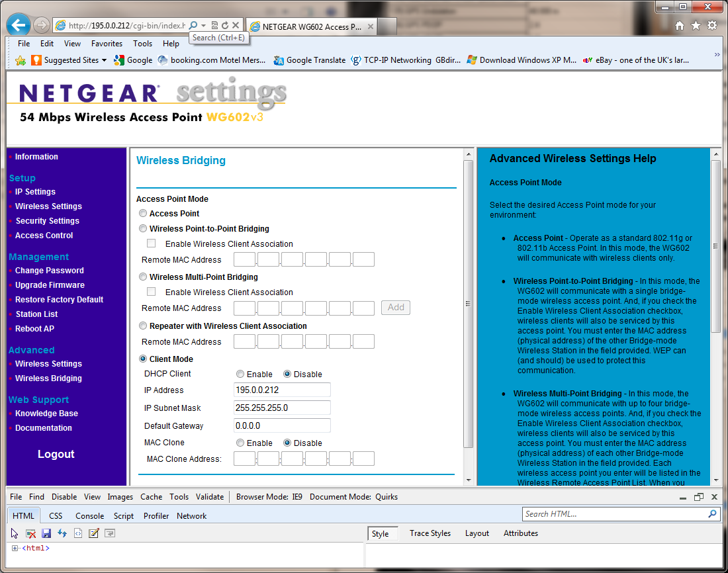The height and width of the screenshot is (573, 728).
Task: Select Repeater with Wireless Client Association mode
Action: (x=143, y=326)
